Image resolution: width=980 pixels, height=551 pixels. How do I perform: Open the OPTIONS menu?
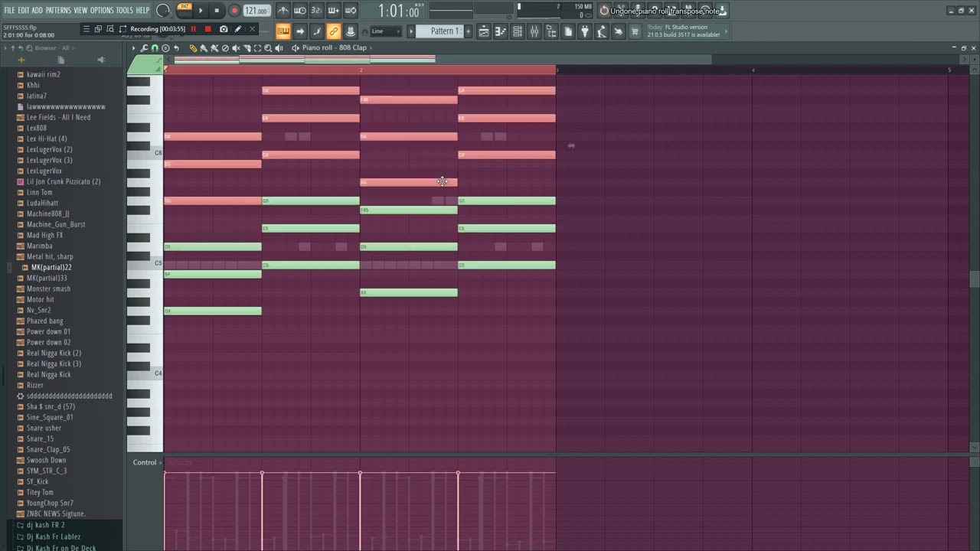click(102, 10)
